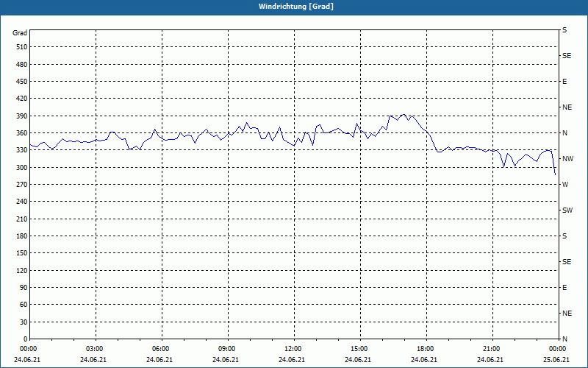Click the 03:00 time label
This screenshot has height=368, width=588.
pos(95,349)
